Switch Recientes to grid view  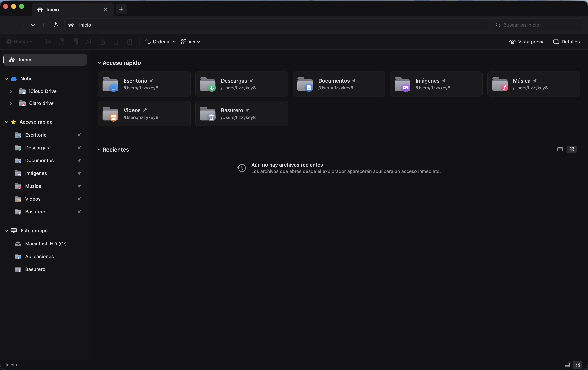(x=572, y=149)
